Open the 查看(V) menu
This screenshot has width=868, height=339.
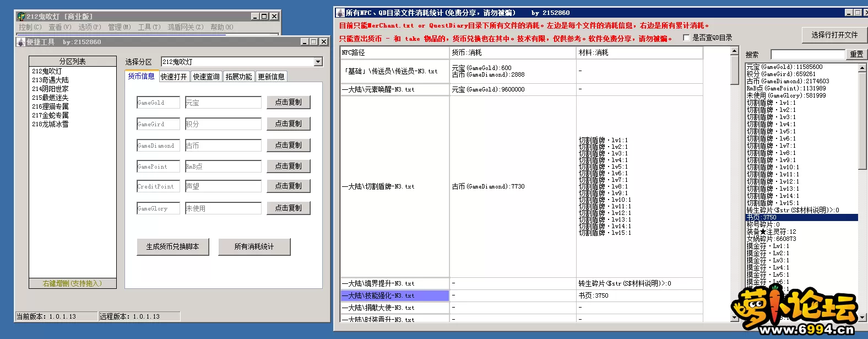pos(59,27)
